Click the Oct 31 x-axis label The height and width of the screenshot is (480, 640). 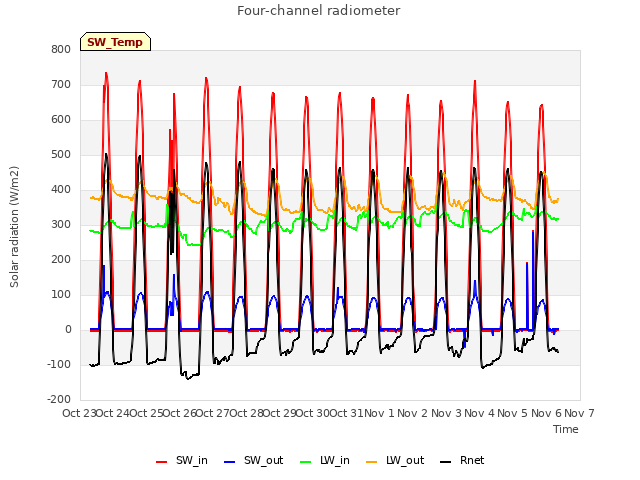[347, 413]
